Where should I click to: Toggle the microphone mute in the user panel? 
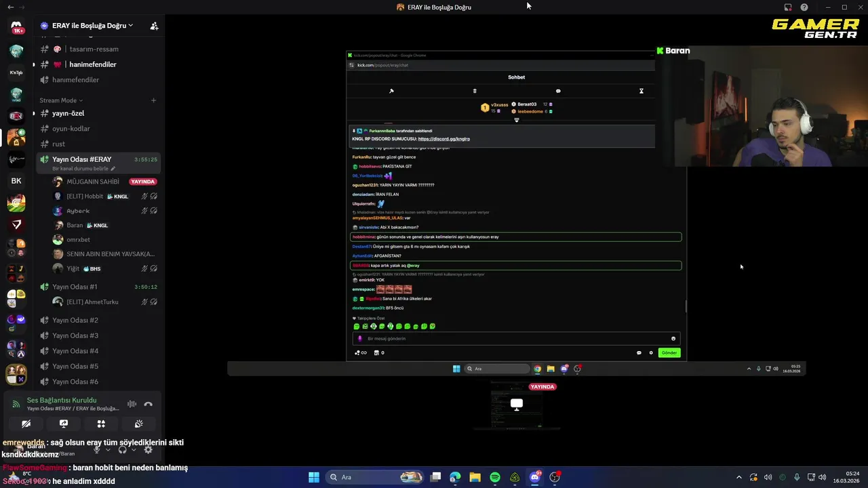97,449
